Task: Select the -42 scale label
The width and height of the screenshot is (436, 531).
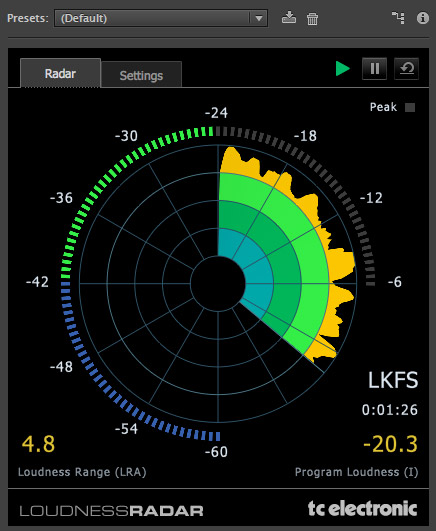Action: coord(37,282)
